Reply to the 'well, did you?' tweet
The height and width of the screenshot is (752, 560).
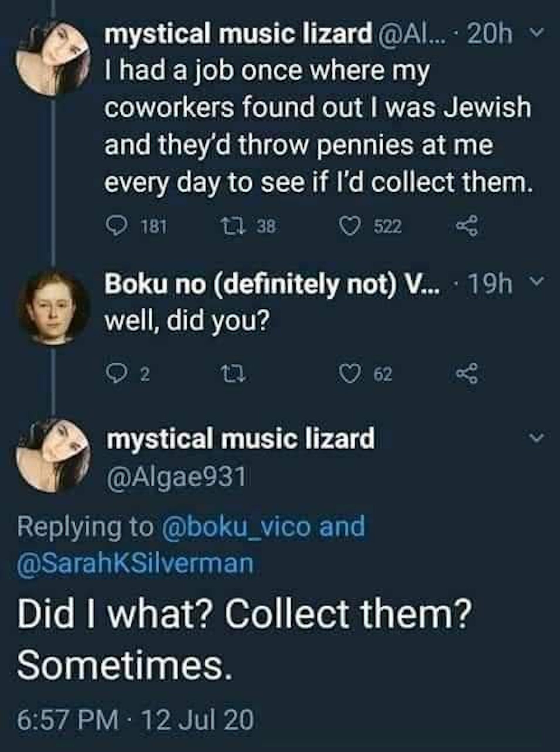(115, 375)
